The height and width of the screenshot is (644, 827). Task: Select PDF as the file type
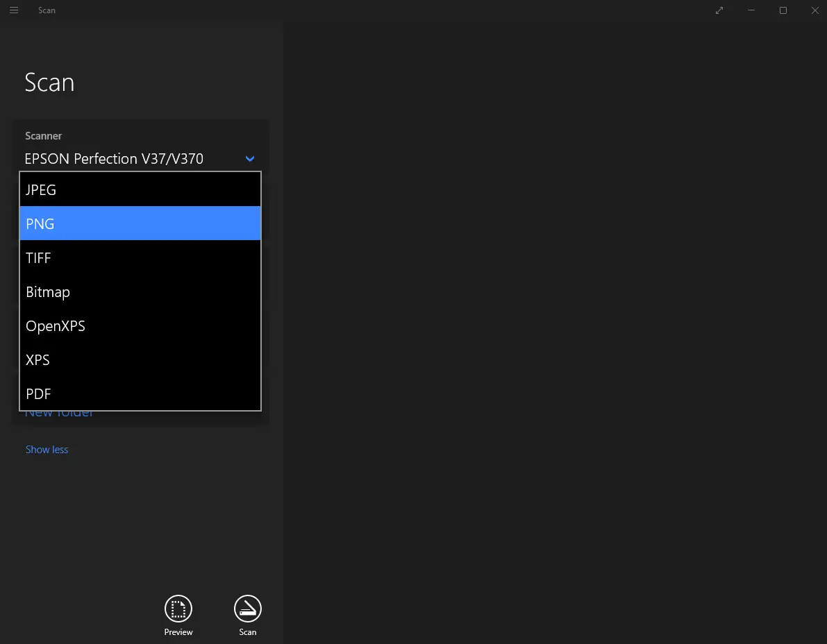coord(140,393)
